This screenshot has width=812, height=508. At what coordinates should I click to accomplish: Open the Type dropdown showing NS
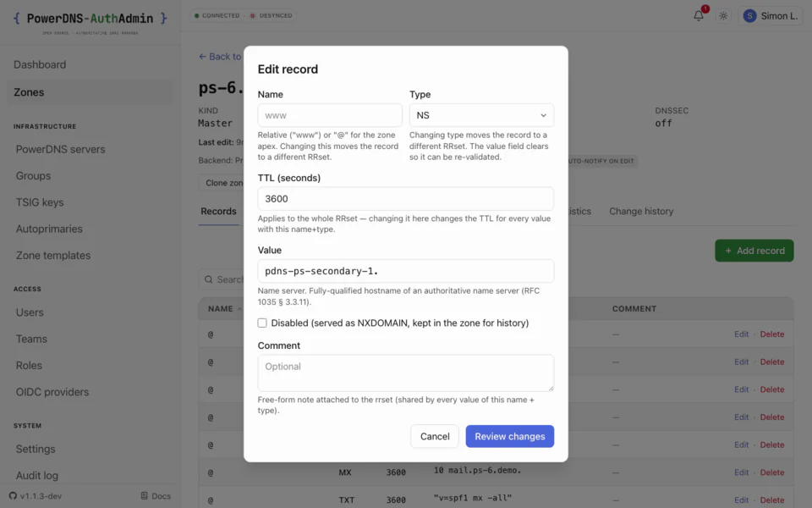click(x=481, y=115)
